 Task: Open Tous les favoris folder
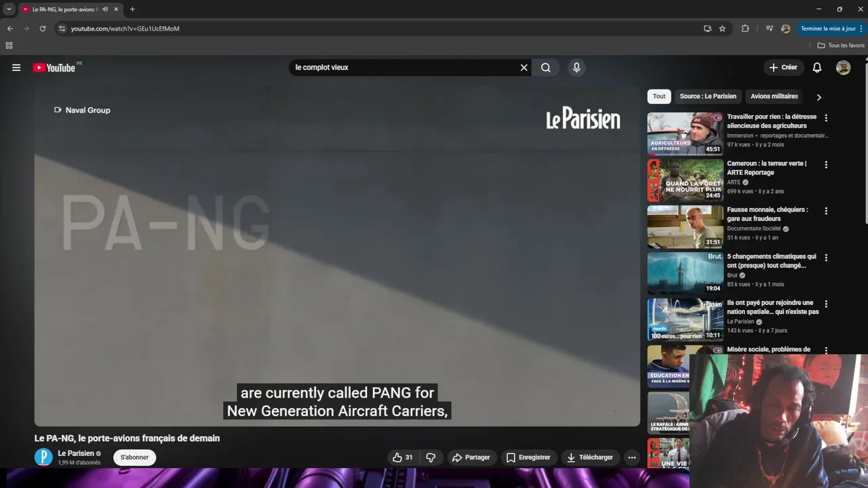841,45
